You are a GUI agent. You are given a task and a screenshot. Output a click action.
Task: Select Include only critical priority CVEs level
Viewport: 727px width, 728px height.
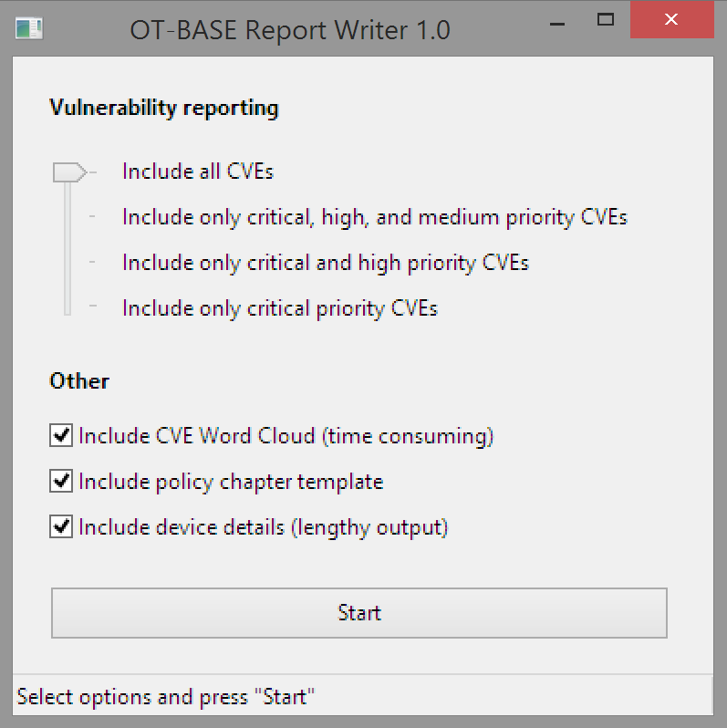(x=280, y=308)
